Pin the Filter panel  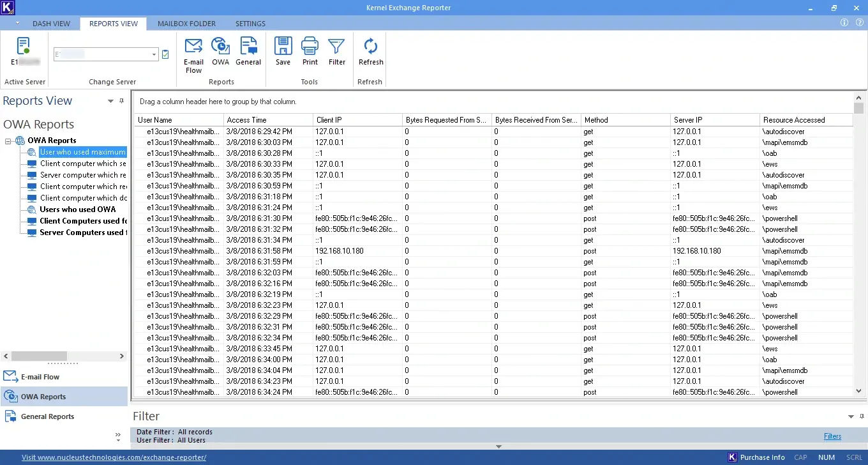pos(862,416)
